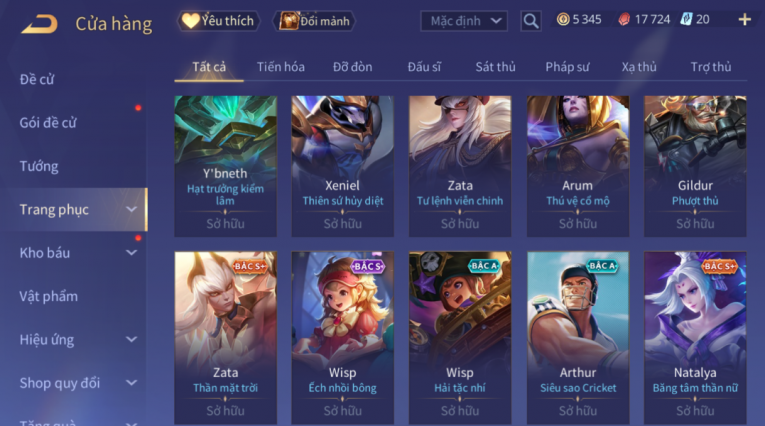This screenshot has height=426, width=765.
Task: Select Xeniel Thiên sứ hủy diệt skin
Action: [x=342, y=166]
